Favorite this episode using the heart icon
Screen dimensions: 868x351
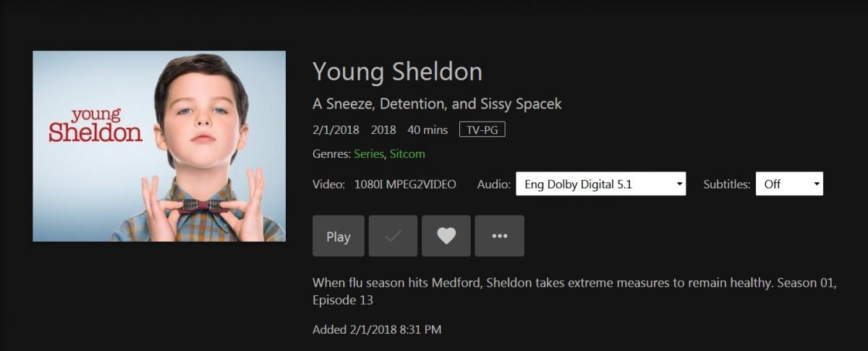446,236
